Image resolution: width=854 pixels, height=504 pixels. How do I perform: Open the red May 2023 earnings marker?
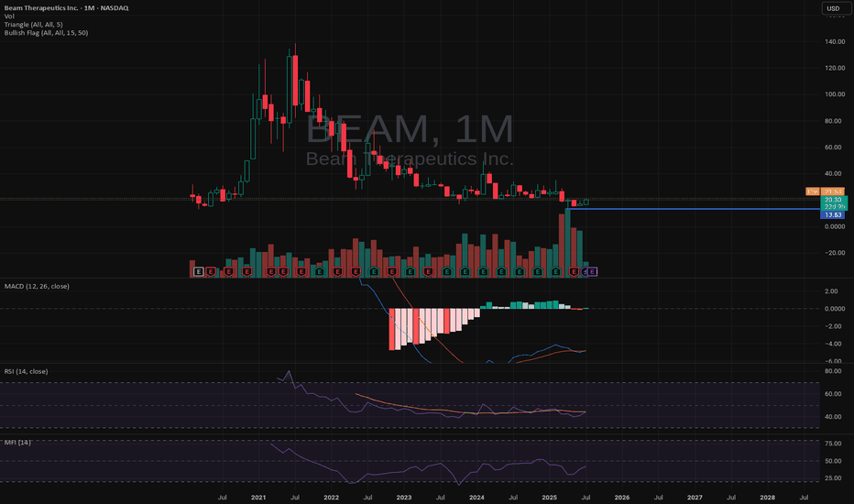click(428, 271)
